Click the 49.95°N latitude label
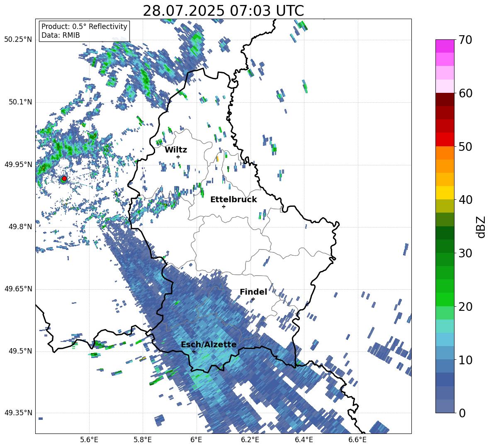The width and height of the screenshot is (491, 448). 18,165
